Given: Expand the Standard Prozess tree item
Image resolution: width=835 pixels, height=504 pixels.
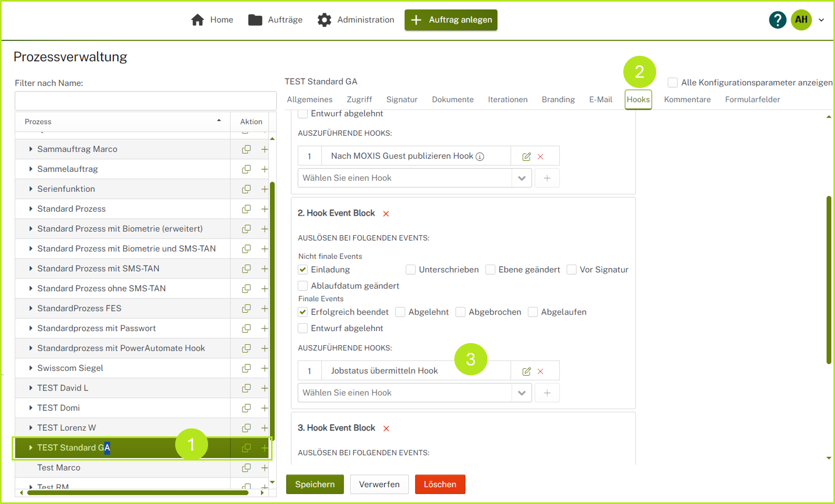Looking at the screenshot, I should (x=30, y=209).
